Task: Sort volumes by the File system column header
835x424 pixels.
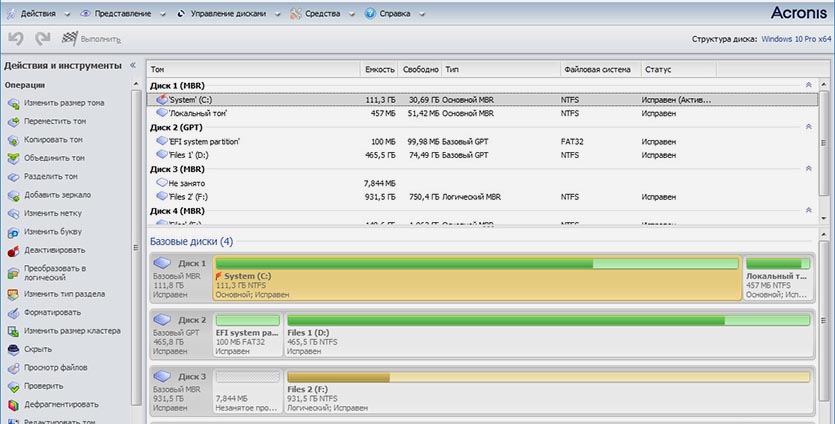Action: [596, 70]
